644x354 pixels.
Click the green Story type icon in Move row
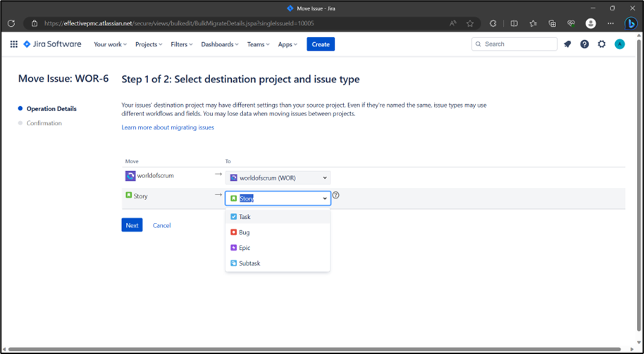point(128,195)
